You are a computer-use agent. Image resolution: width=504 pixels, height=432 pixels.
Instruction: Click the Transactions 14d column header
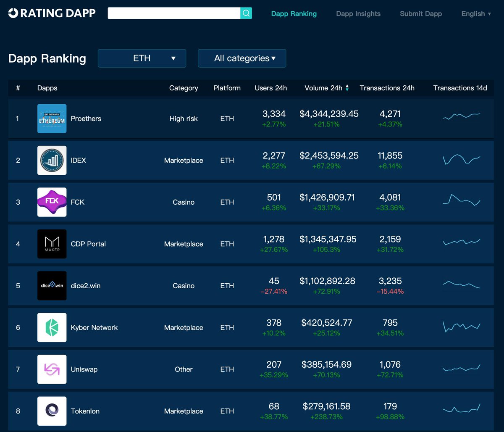point(460,88)
